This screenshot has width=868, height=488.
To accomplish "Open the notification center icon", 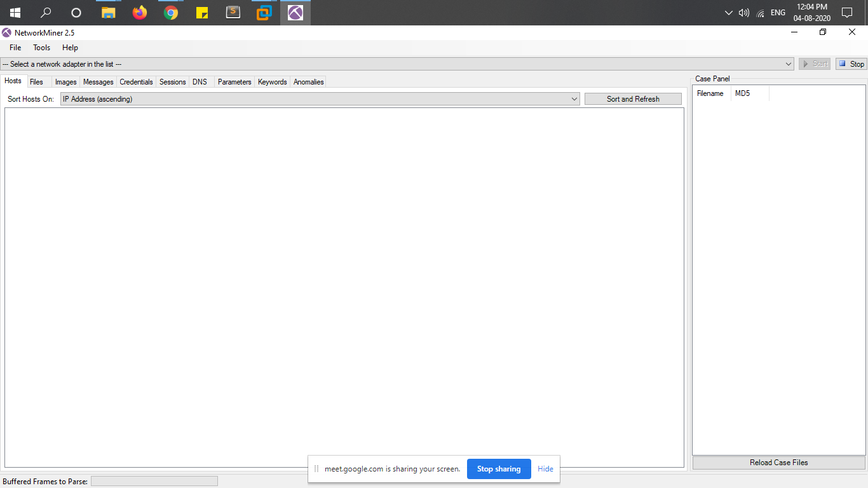I will [846, 13].
